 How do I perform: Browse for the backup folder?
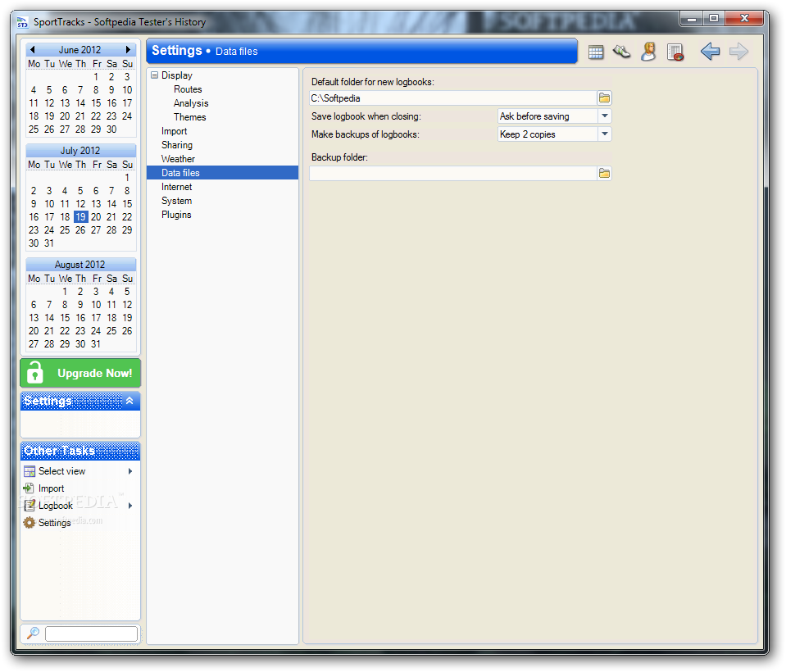605,174
